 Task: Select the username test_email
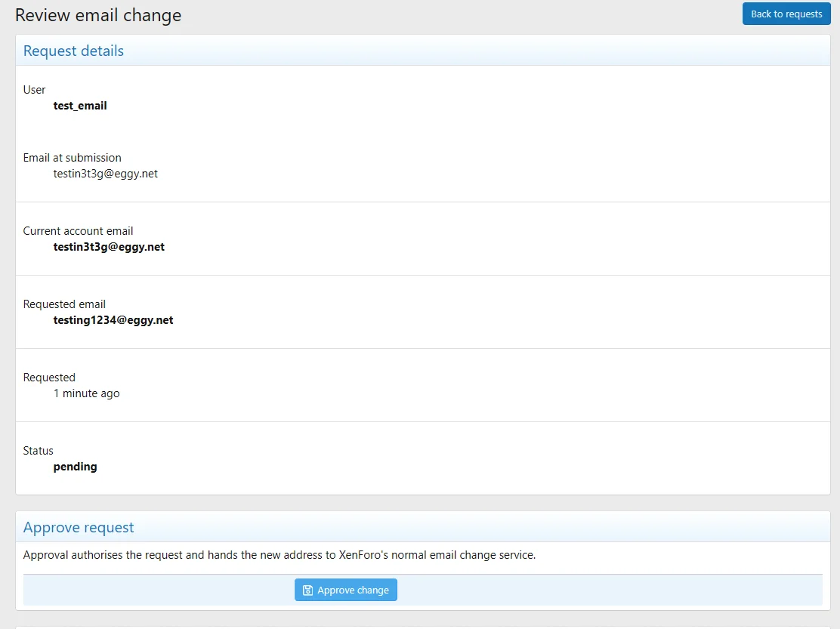point(80,106)
